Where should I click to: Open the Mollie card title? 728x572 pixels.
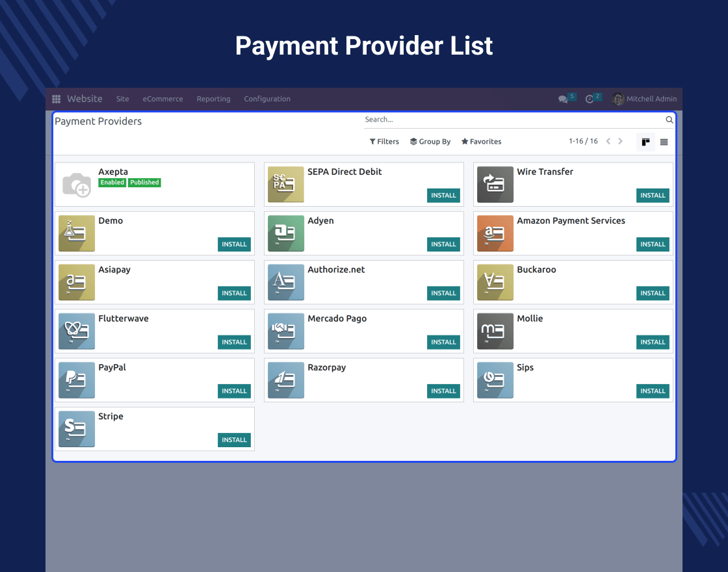pyautogui.click(x=530, y=318)
